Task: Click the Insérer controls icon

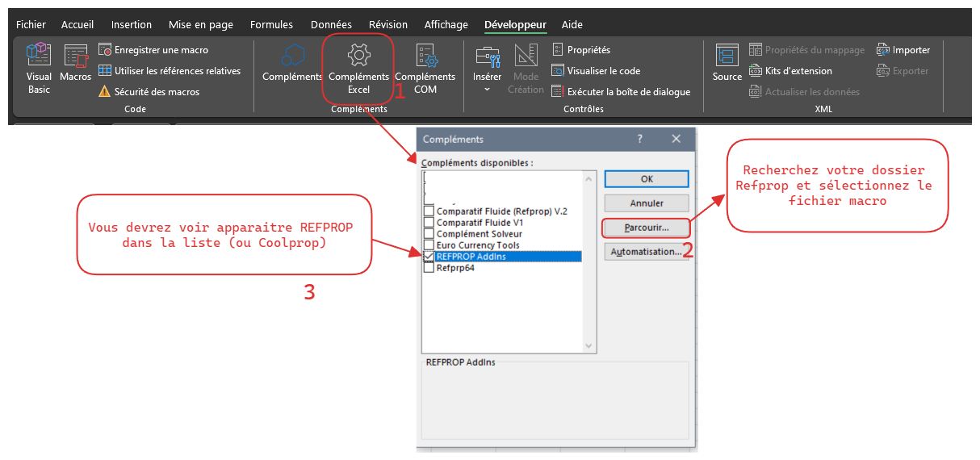Action: click(488, 56)
